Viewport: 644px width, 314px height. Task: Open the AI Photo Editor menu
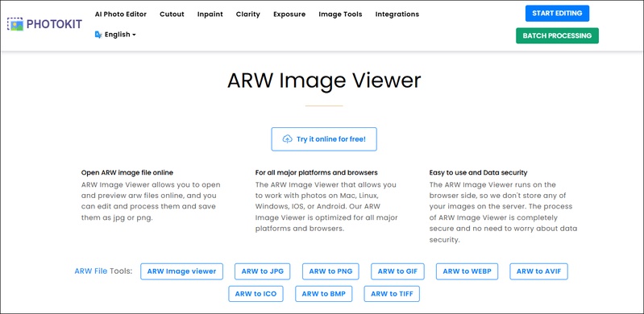pyautogui.click(x=121, y=14)
